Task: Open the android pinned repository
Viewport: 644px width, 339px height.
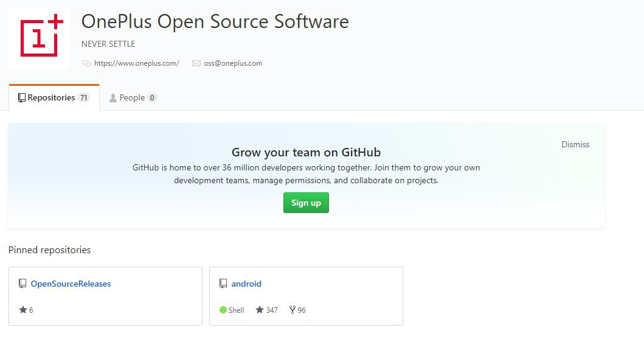Action: (x=246, y=284)
